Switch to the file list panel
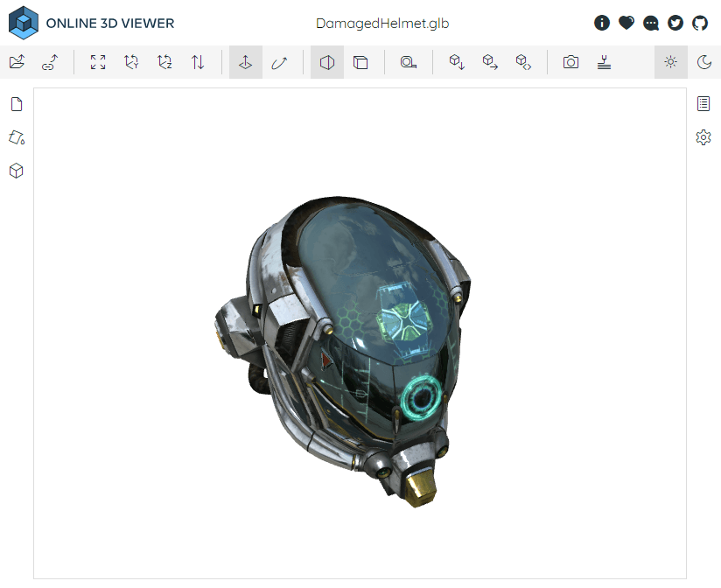The image size is (721, 588). tap(16, 103)
